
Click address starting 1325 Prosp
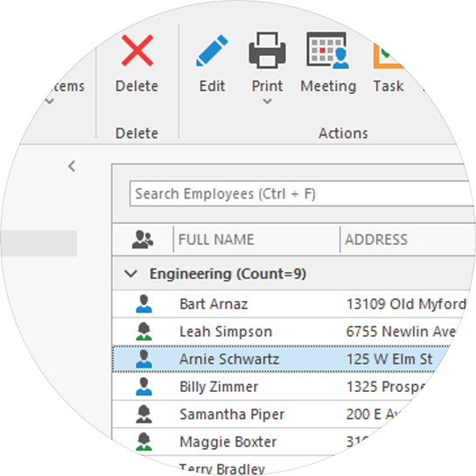point(386,387)
